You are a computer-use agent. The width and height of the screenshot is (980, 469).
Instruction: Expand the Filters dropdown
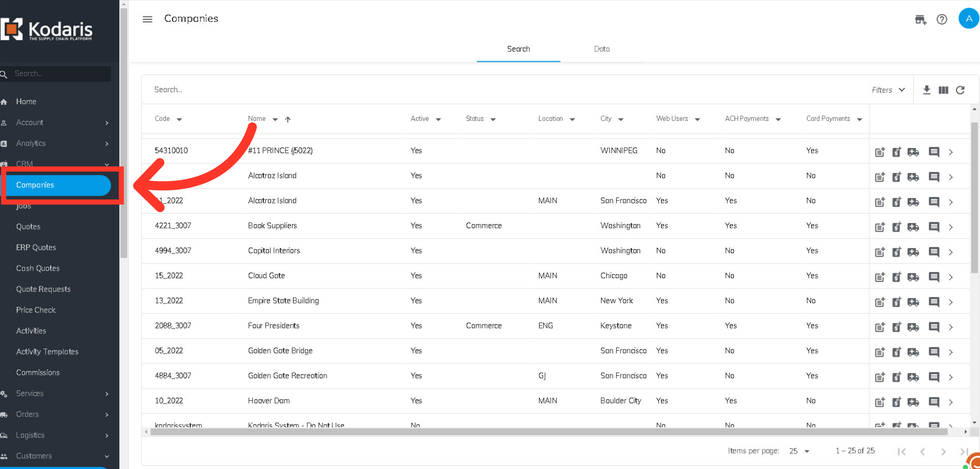tap(889, 90)
